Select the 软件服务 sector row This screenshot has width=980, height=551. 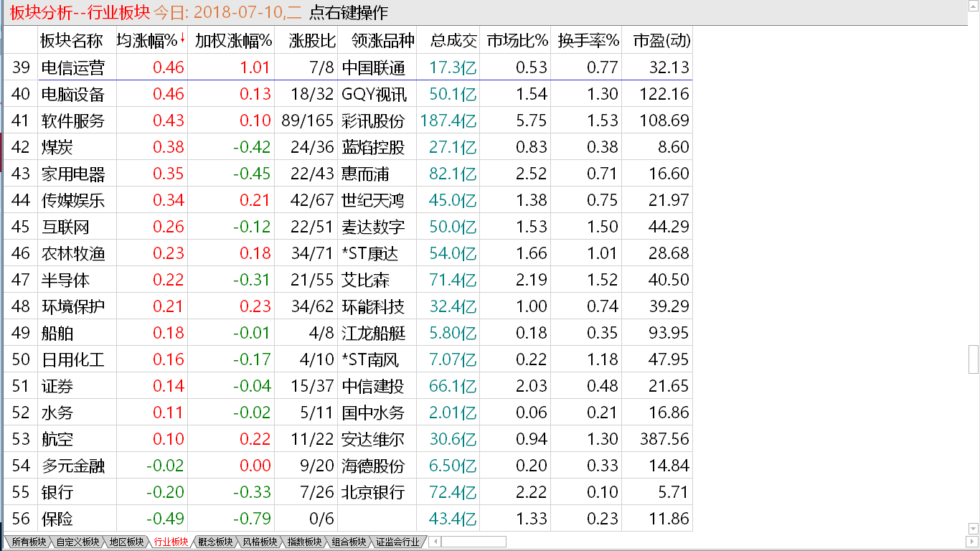[x=348, y=121]
